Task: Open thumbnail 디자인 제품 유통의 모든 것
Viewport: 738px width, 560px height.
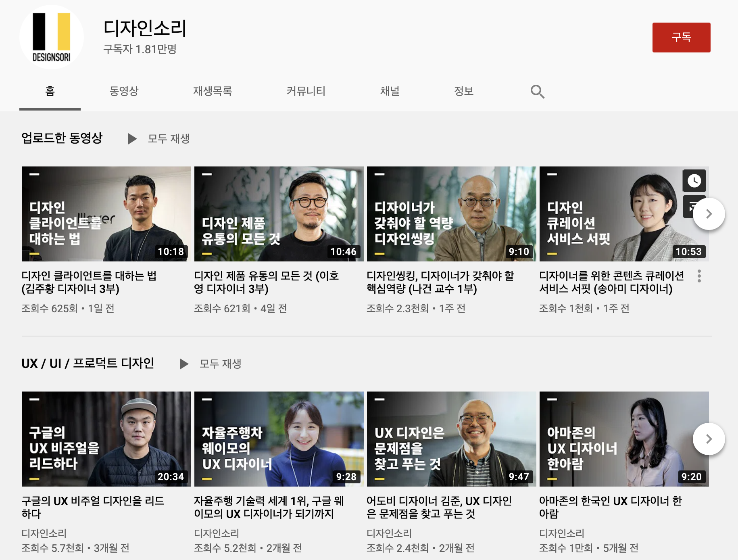Action: coord(279,214)
